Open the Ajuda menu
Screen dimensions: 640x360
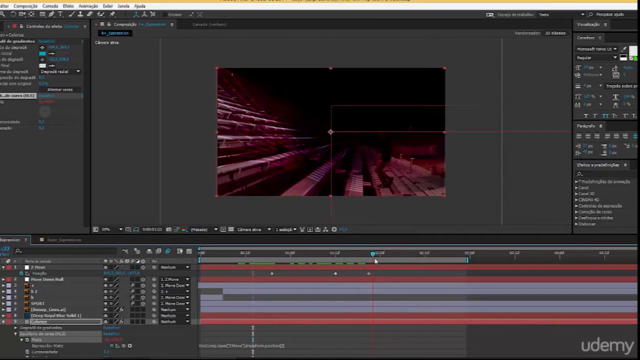click(x=140, y=6)
